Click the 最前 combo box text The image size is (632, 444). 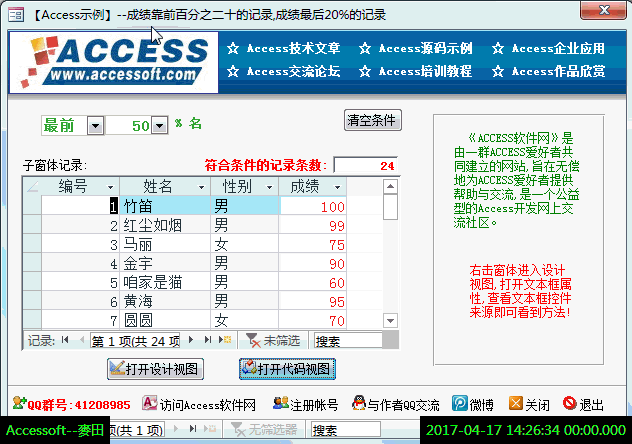point(64,126)
